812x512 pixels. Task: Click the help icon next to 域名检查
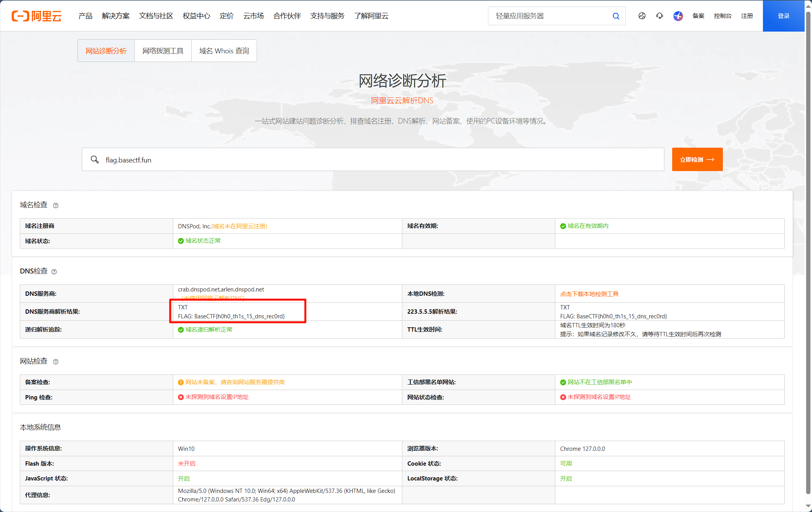tap(56, 205)
